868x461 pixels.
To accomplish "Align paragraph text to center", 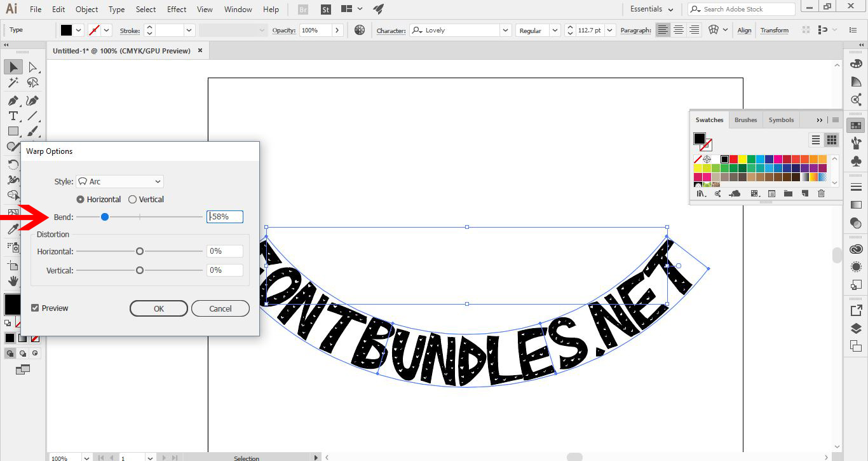I will point(679,30).
